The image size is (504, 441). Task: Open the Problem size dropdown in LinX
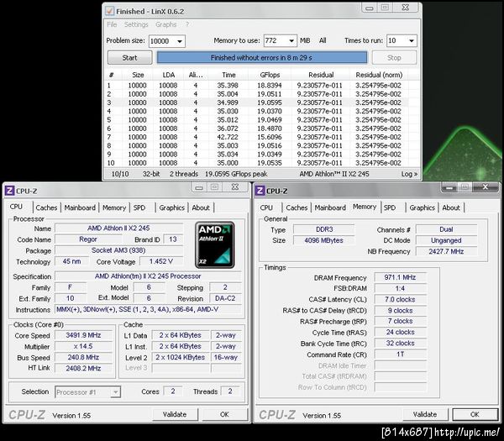coord(180,41)
